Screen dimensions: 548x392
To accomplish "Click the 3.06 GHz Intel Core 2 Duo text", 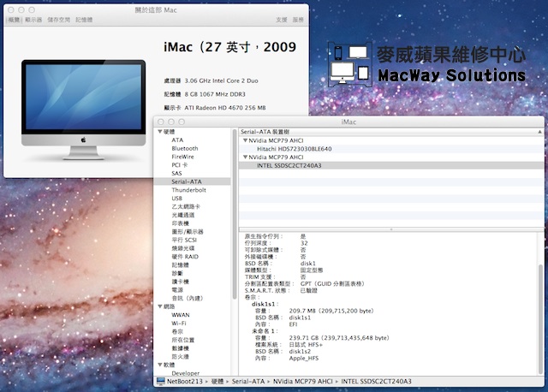I will tap(221, 80).
